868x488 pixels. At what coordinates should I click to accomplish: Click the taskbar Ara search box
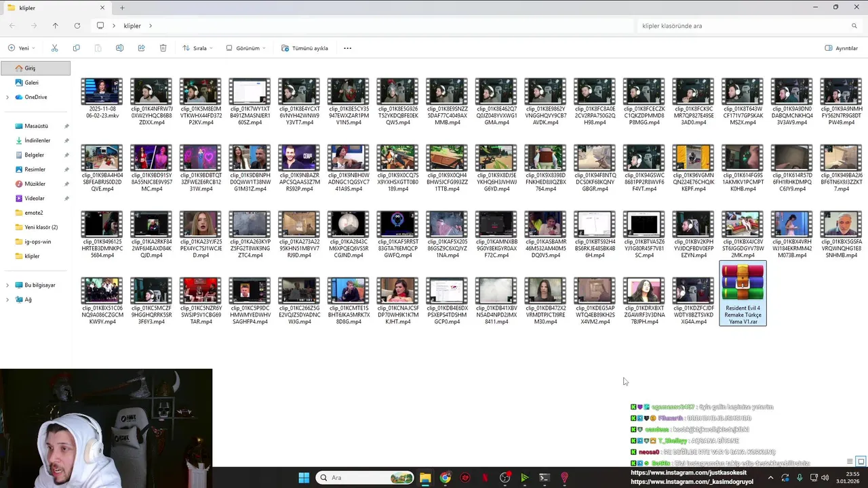click(366, 478)
